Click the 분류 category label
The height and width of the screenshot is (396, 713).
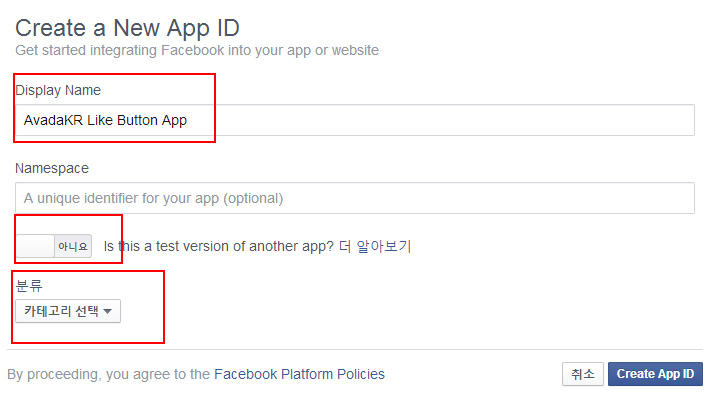[29, 286]
